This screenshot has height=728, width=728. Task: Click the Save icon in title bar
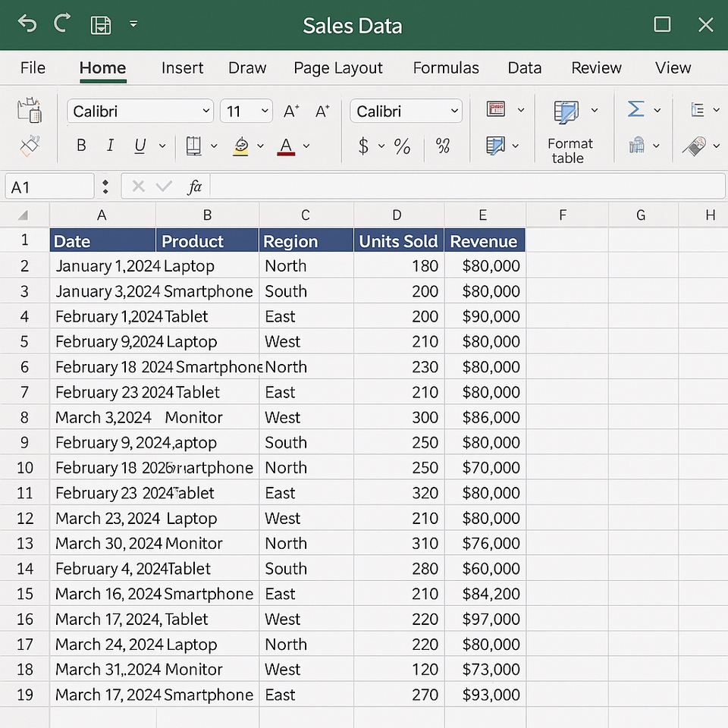click(100, 25)
